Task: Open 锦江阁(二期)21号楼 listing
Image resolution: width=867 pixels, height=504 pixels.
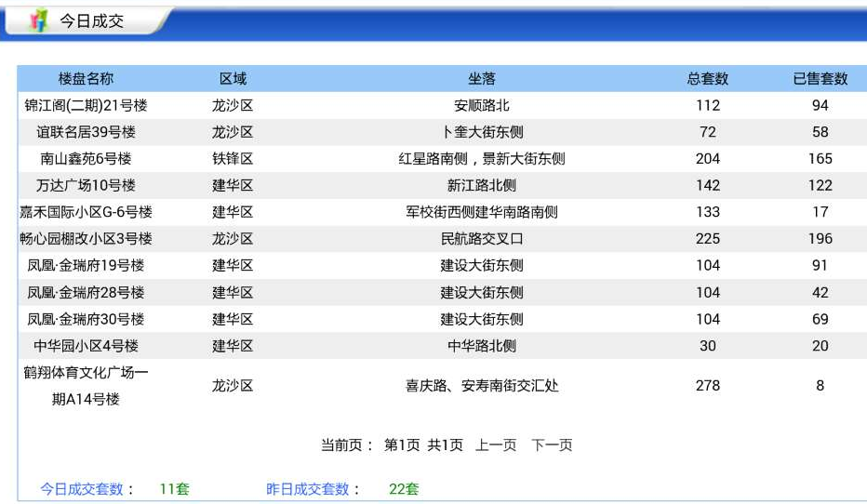Action: pyautogui.click(x=86, y=105)
